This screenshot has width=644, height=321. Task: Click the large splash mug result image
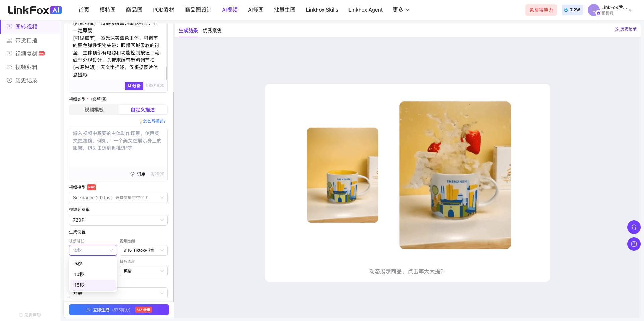[x=455, y=175]
